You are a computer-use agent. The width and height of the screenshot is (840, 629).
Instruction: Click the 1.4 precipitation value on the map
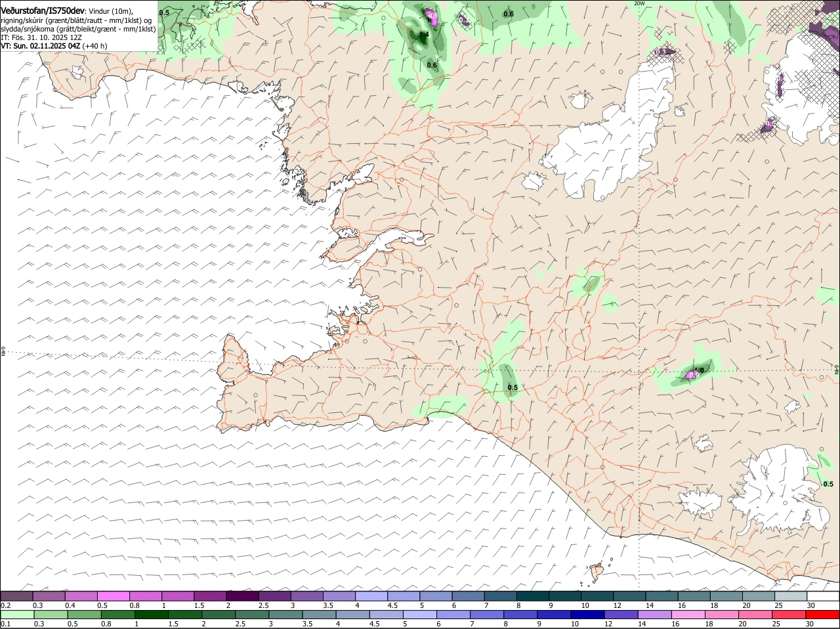tap(424, 34)
